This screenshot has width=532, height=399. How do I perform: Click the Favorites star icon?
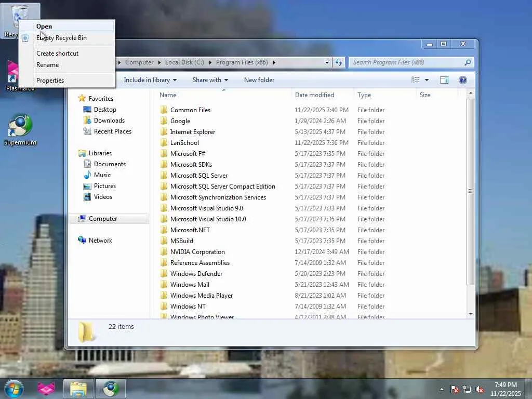click(82, 98)
